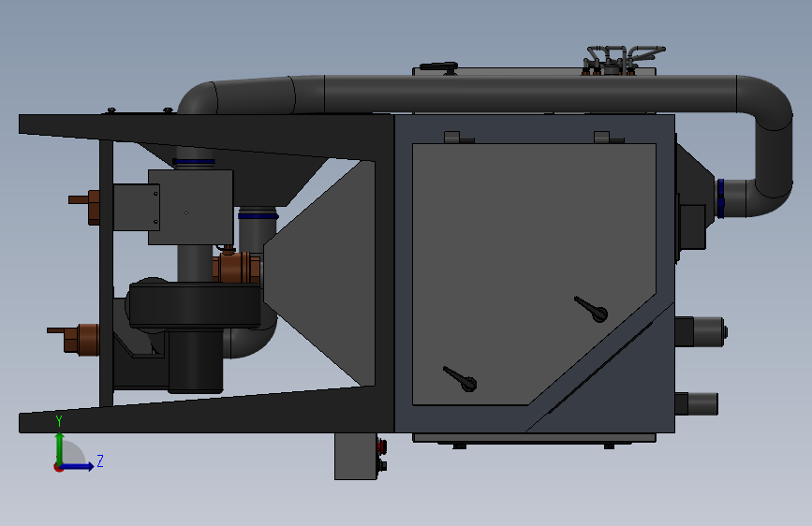Select the red button on bottom control box
812x526 pixels.
(382, 446)
